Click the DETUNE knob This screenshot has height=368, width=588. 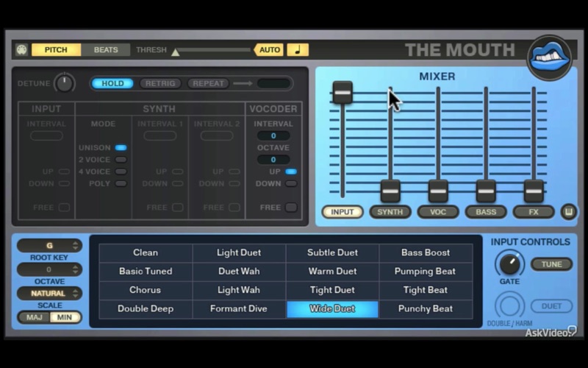pyautogui.click(x=65, y=83)
